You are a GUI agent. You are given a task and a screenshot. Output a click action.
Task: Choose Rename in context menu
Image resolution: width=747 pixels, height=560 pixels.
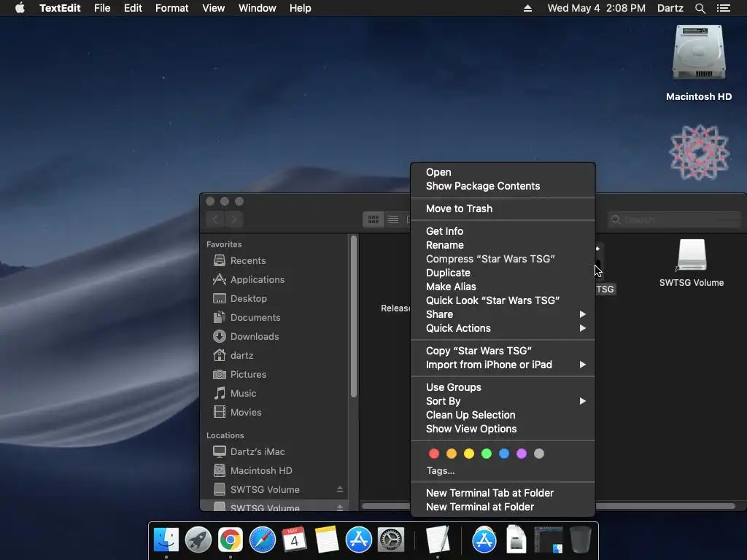[503, 245]
